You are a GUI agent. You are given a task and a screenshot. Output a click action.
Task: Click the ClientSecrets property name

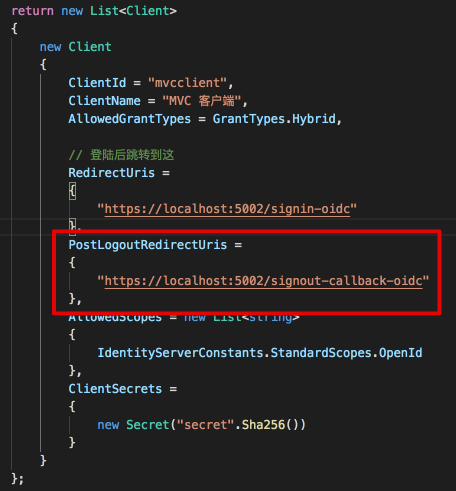pyautogui.click(x=115, y=389)
